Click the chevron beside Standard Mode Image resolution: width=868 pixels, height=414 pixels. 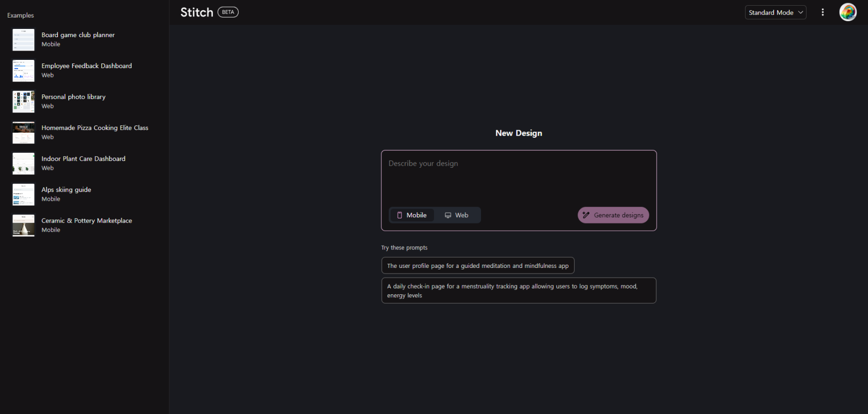coord(800,12)
